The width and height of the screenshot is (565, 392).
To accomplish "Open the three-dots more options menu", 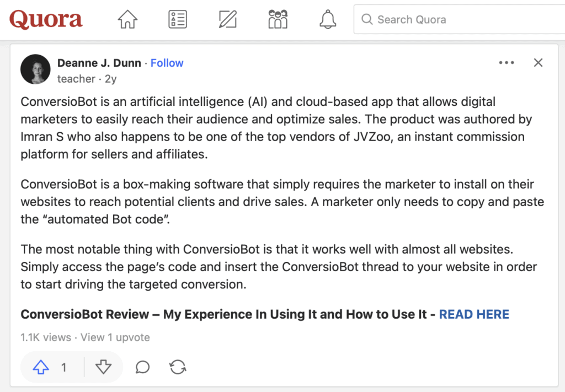I will (507, 63).
